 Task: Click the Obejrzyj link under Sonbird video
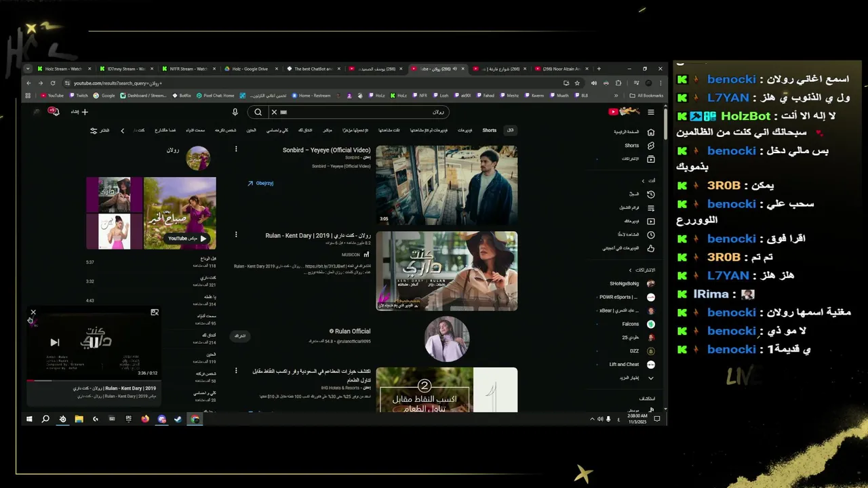[260, 183]
